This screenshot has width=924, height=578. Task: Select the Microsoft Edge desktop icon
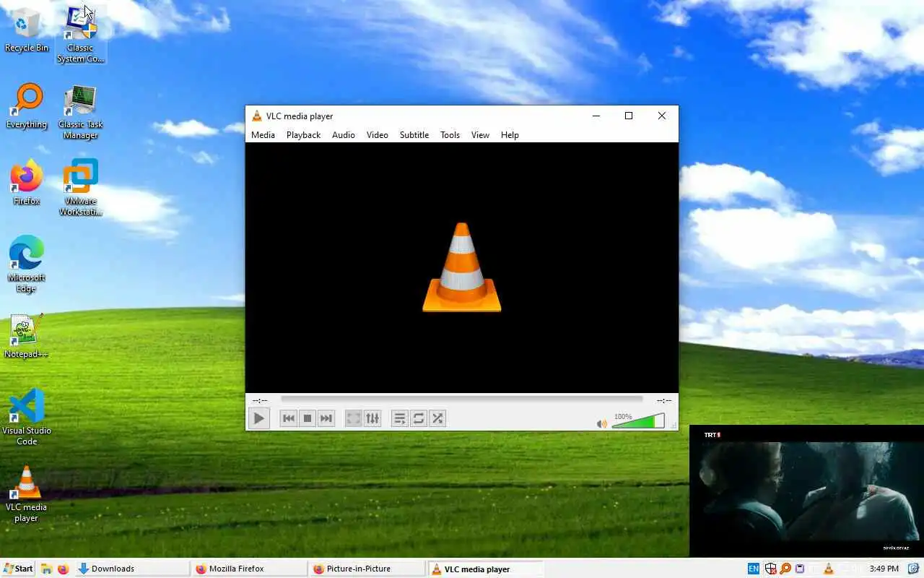coord(27,264)
